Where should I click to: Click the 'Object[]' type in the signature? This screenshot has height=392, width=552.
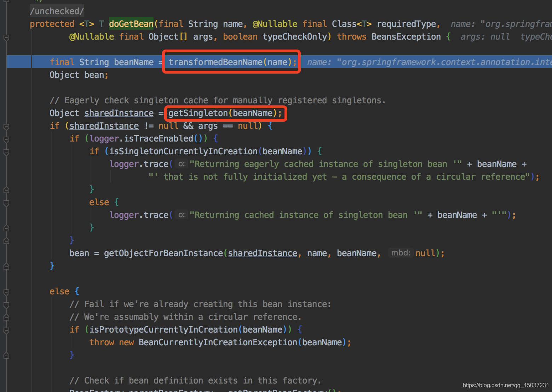coord(168,37)
